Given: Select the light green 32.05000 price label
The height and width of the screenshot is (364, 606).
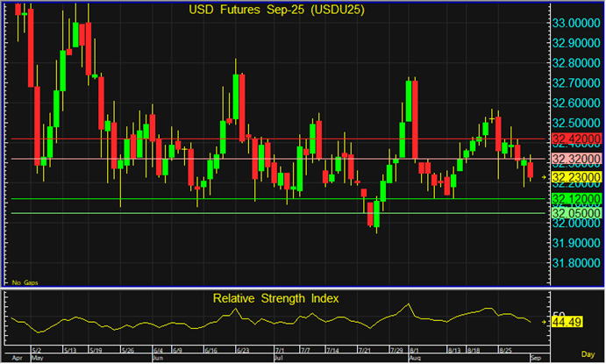Looking at the screenshot, I should click(x=575, y=213).
